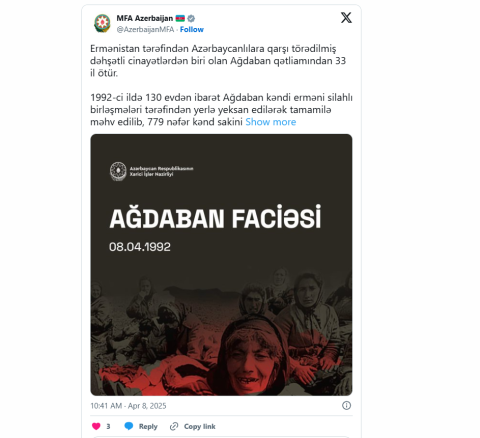
Task: Open the X logo link
Action: click(x=346, y=18)
